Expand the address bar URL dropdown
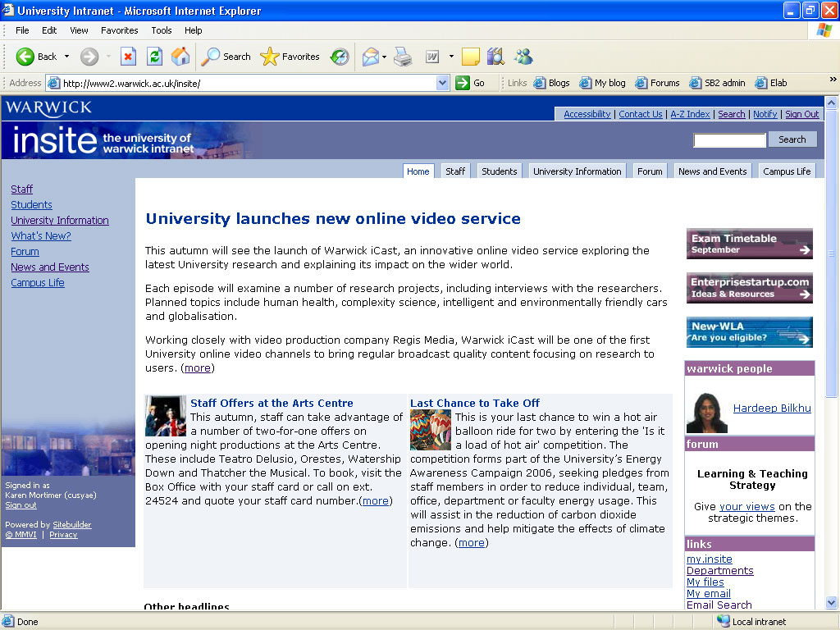840x630 pixels. tap(443, 83)
